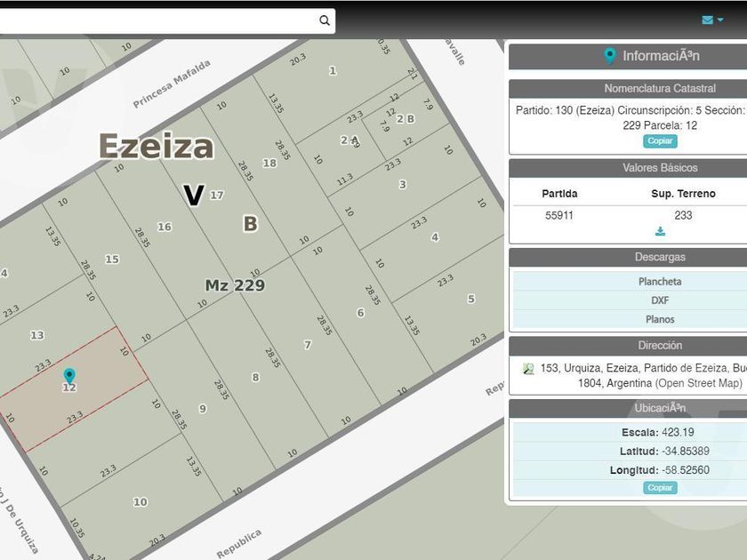Expand the mail dropdown arrow
Image resolution: width=747 pixels, height=560 pixels.
pyautogui.click(x=720, y=20)
